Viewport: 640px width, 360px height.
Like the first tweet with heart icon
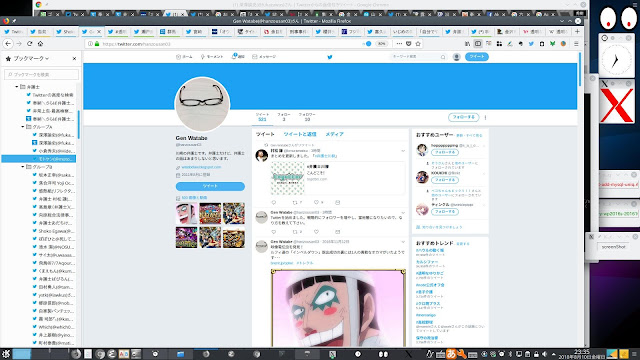[316, 202]
